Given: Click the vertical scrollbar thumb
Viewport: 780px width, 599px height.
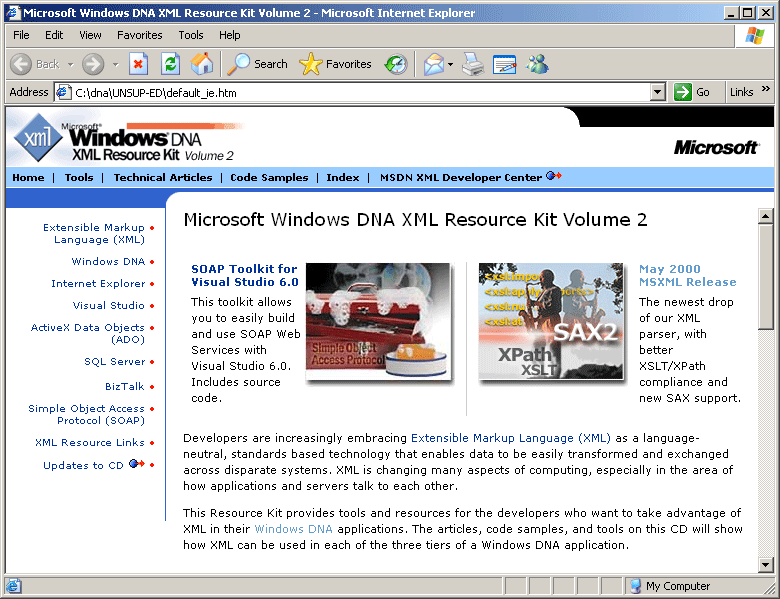Looking at the screenshot, I should 766,277.
